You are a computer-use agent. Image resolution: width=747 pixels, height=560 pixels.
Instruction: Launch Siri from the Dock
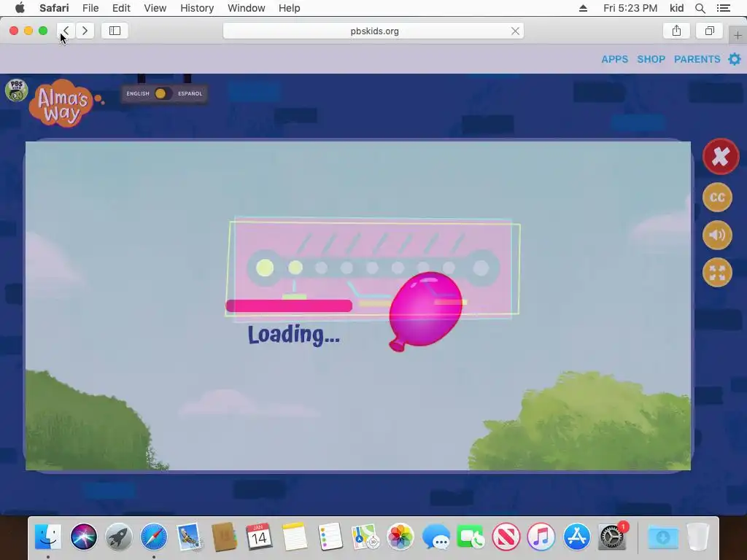(83, 537)
